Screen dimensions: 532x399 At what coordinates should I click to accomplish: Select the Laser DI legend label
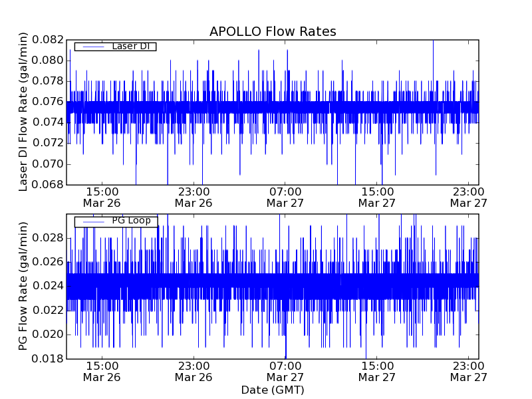[131, 46]
